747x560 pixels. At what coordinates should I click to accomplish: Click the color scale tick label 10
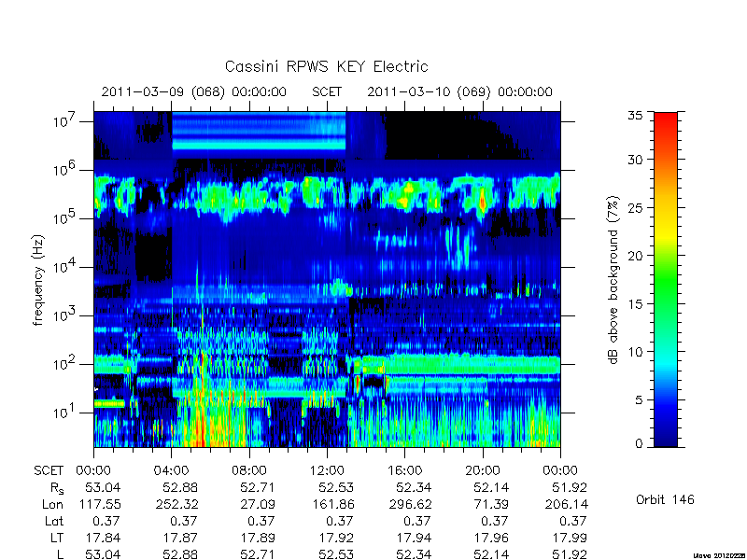[x=635, y=352]
